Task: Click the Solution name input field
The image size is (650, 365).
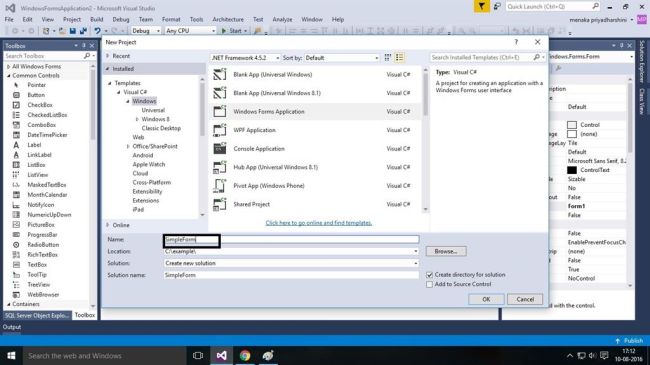Action: point(291,275)
